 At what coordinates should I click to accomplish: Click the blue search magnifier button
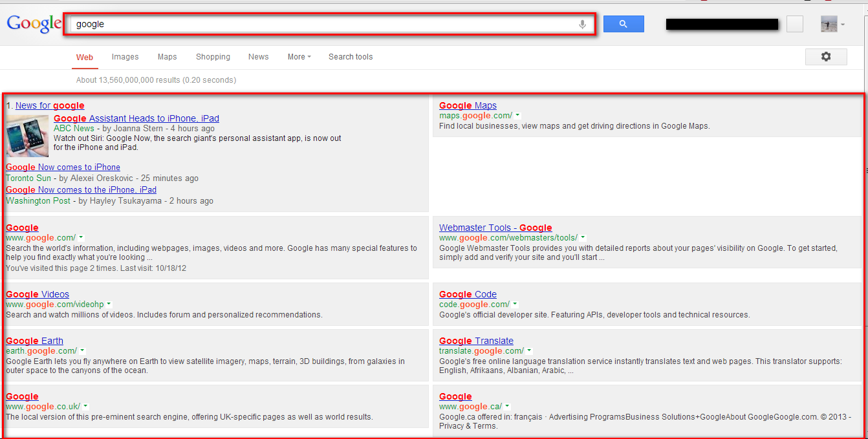[x=623, y=23]
